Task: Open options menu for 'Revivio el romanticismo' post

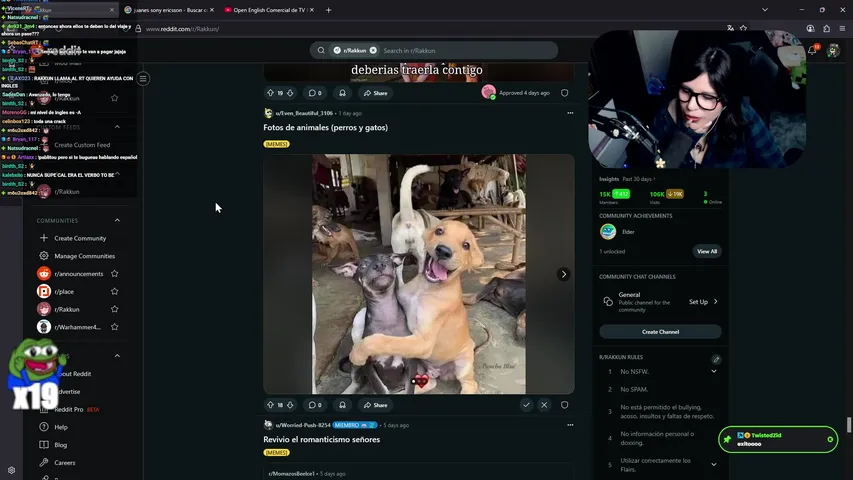Action: 570,425
